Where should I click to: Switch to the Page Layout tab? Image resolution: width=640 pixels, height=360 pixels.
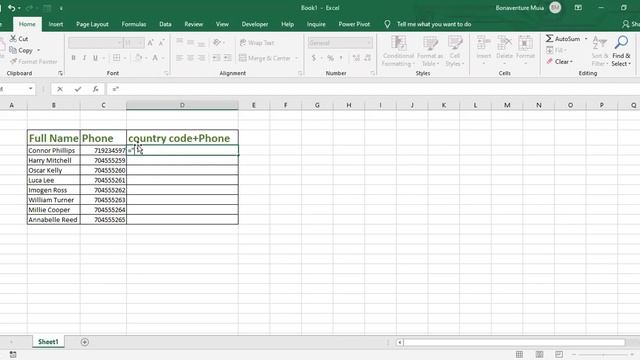[x=92, y=24]
